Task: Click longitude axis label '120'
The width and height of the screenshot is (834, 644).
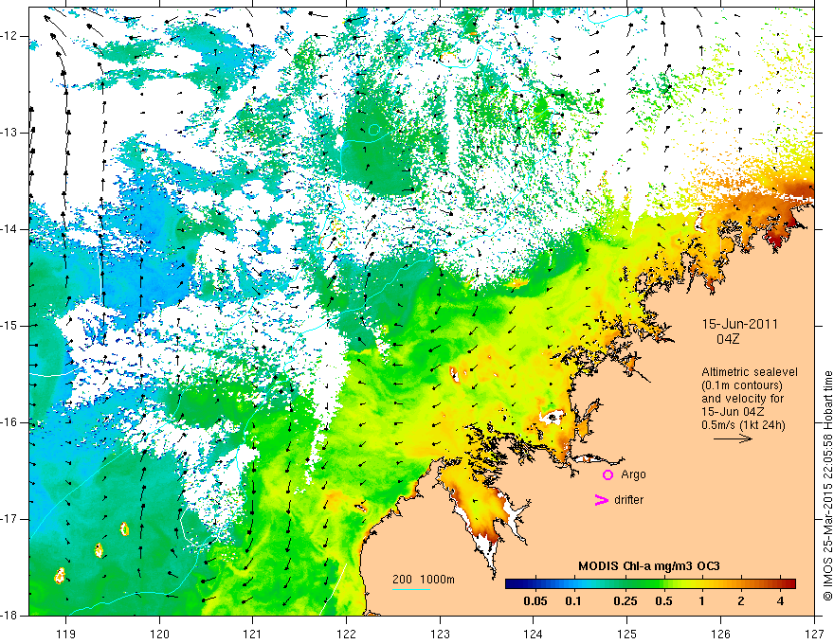Action: click(159, 634)
